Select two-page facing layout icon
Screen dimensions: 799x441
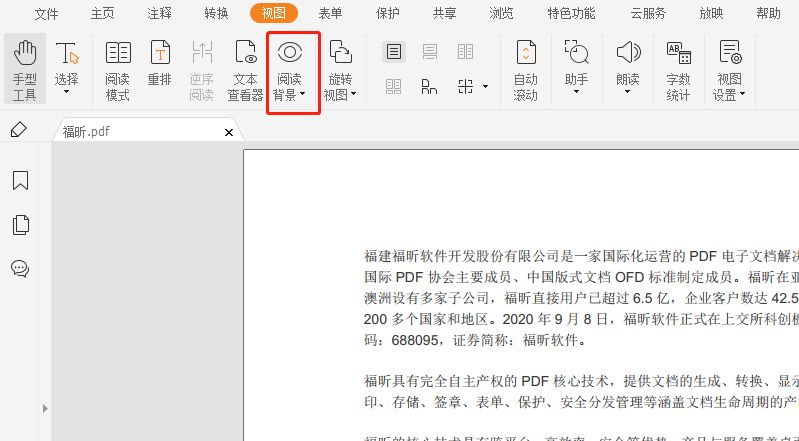(x=465, y=52)
